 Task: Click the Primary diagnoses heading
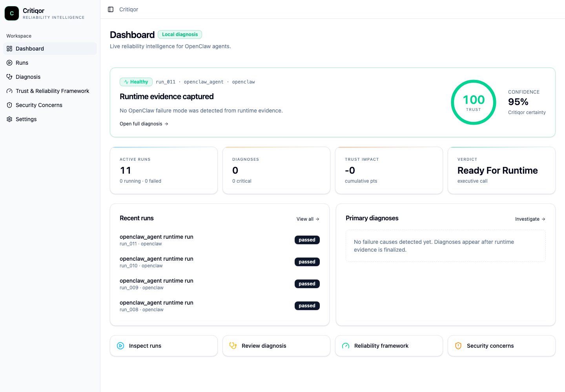point(372,218)
